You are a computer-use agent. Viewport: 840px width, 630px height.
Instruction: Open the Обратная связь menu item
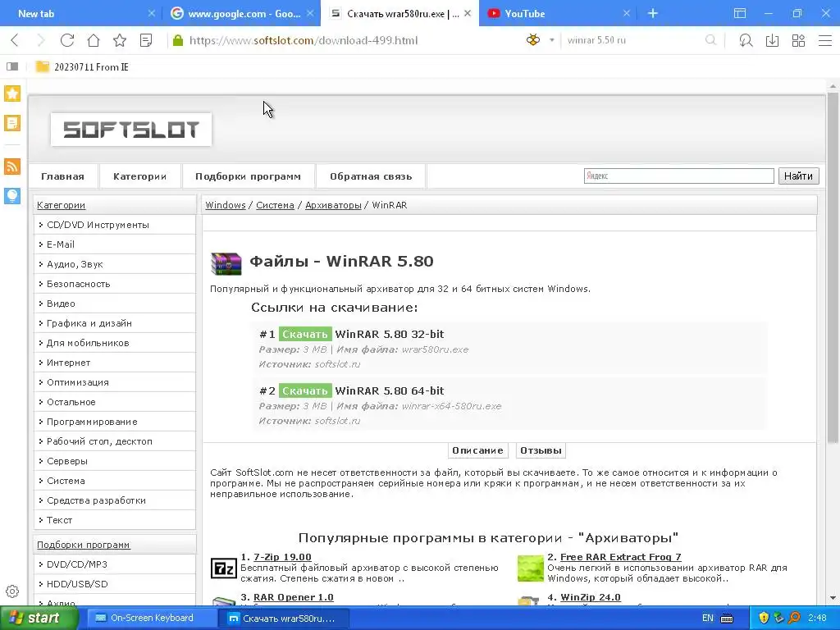coord(371,176)
